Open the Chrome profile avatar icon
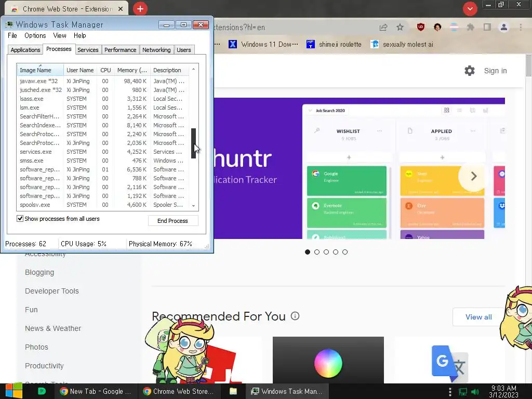 pos(504,27)
